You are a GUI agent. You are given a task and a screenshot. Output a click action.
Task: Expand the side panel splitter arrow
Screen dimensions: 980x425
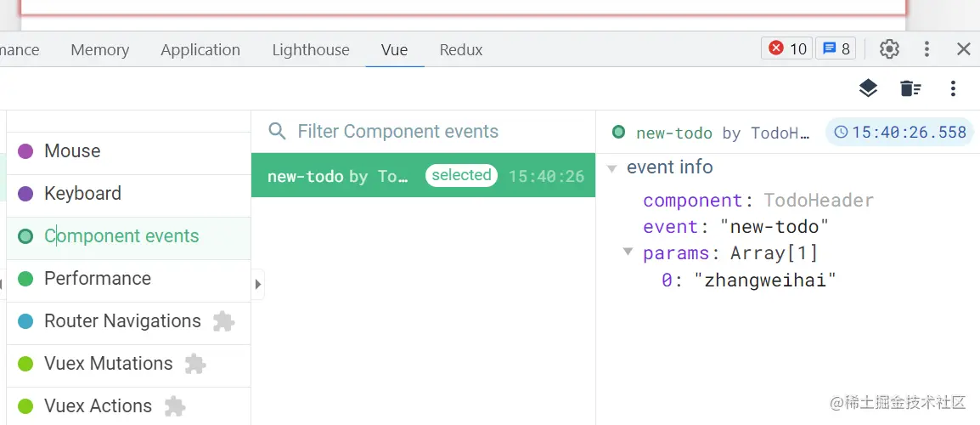pos(258,285)
